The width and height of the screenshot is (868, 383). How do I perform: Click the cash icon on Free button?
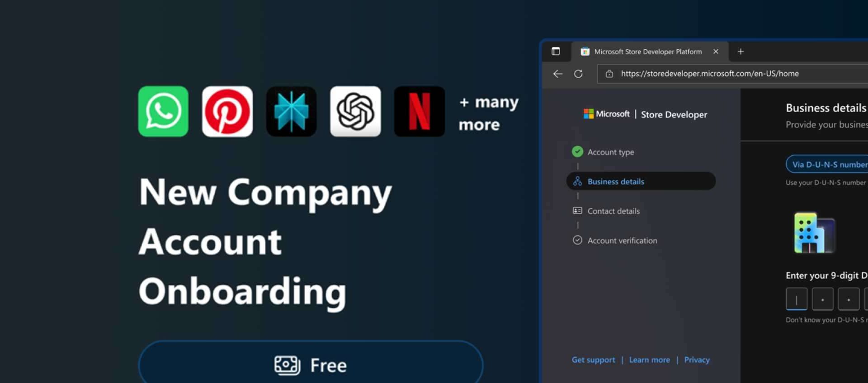point(287,365)
